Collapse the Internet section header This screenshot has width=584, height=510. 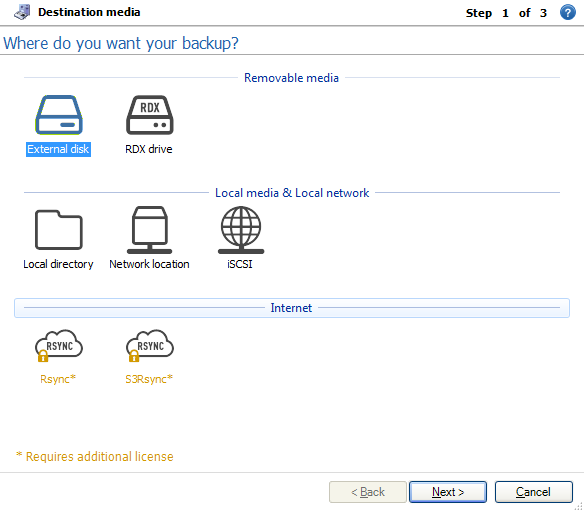click(292, 308)
